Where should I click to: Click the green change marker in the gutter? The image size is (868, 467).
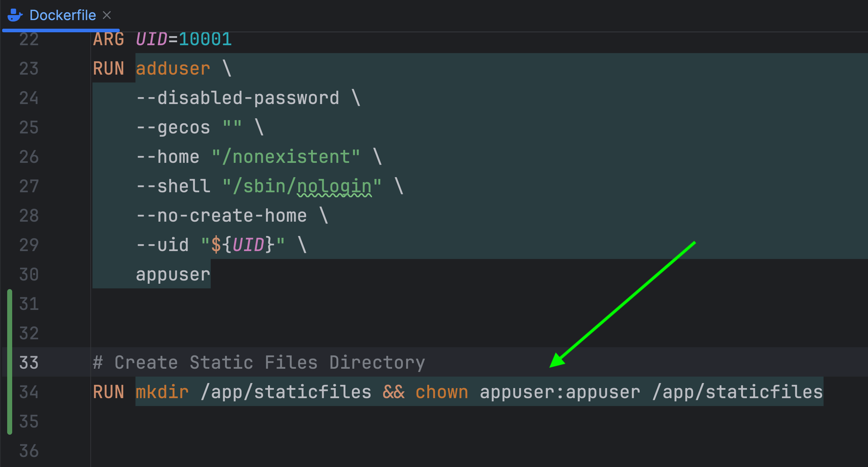(10, 362)
